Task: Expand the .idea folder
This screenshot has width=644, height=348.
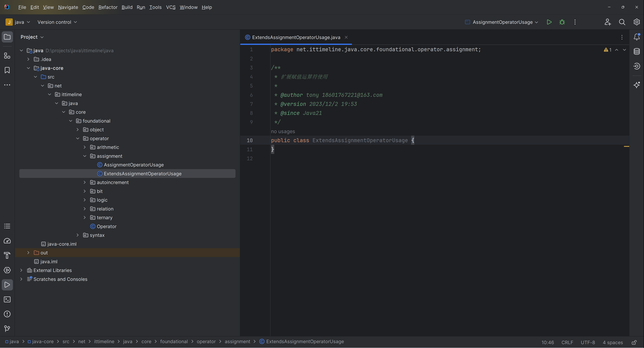Action: (x=28, y=59)
